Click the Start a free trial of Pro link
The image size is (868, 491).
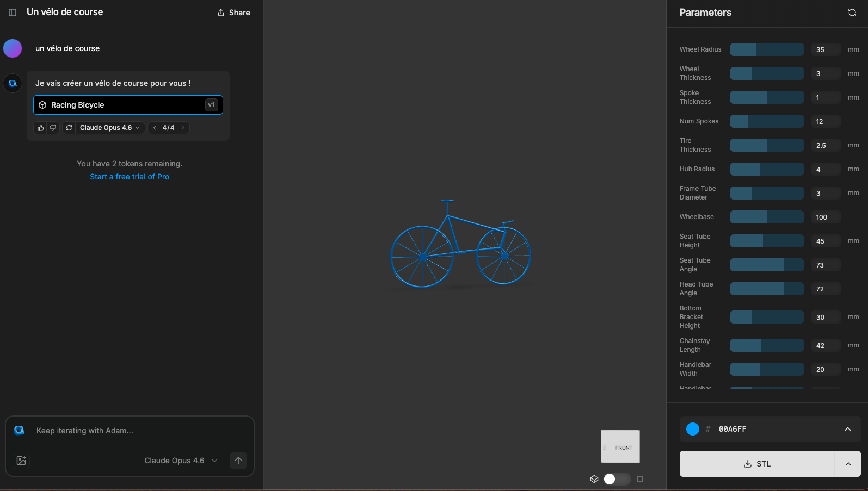[x=130, y=177]
